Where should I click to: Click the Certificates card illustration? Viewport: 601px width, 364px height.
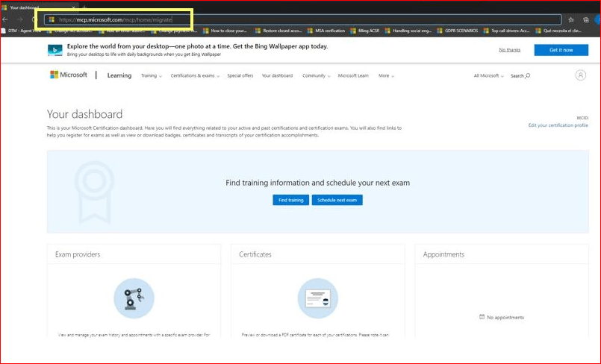tap(318, 298)
